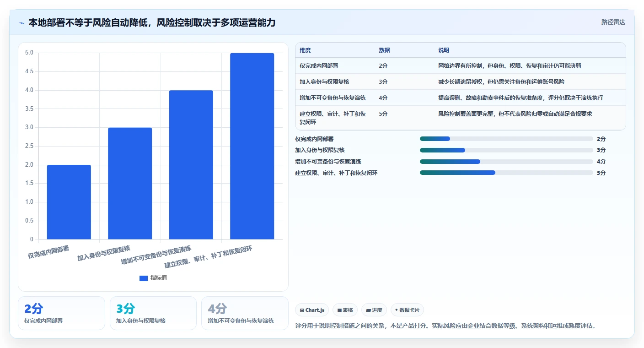The width and height of the screenshot is (644, 348).
Task: Click the 表格 tag chip
Action: (x=345, y=310)
